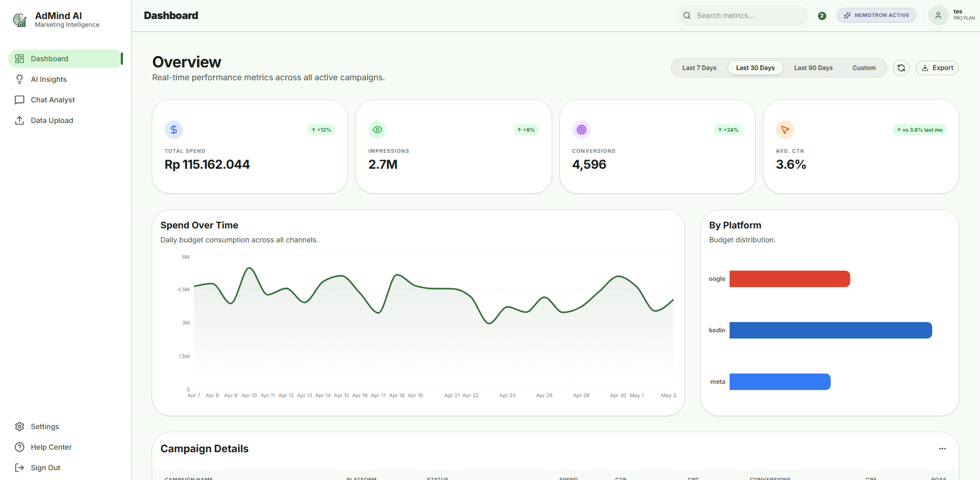Click the By Platform panel title
The width and height of the screenshot is (980, 480).
[735, 225]
